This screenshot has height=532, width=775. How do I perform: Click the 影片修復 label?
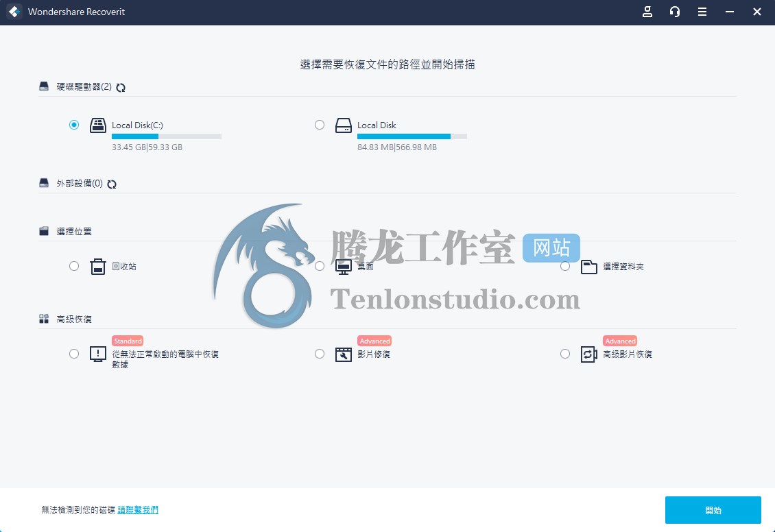point(374,354)
